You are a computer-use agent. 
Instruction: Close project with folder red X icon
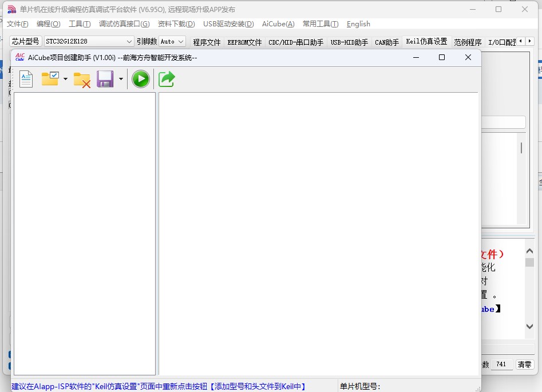click(82, 80)
